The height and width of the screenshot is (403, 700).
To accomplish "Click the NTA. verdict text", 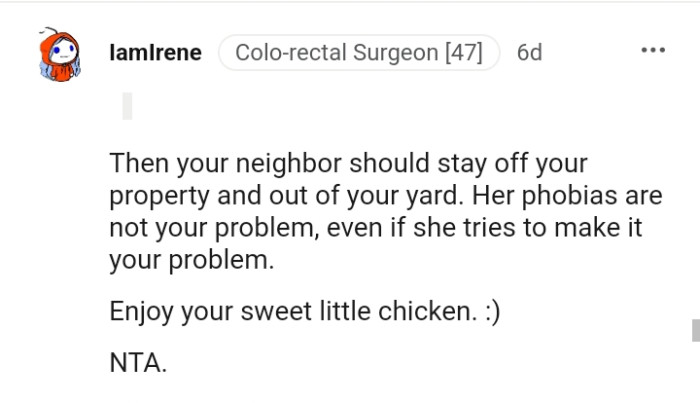I will pos(138,361).
